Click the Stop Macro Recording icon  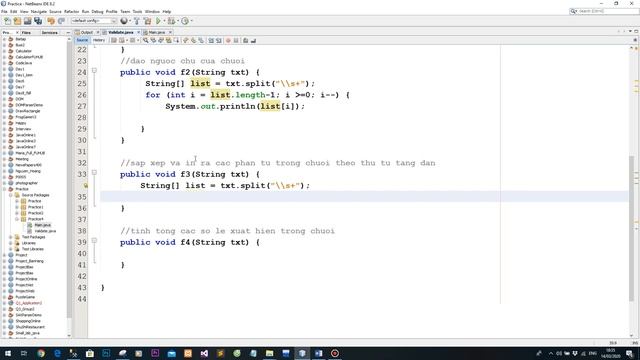[236, 40]
